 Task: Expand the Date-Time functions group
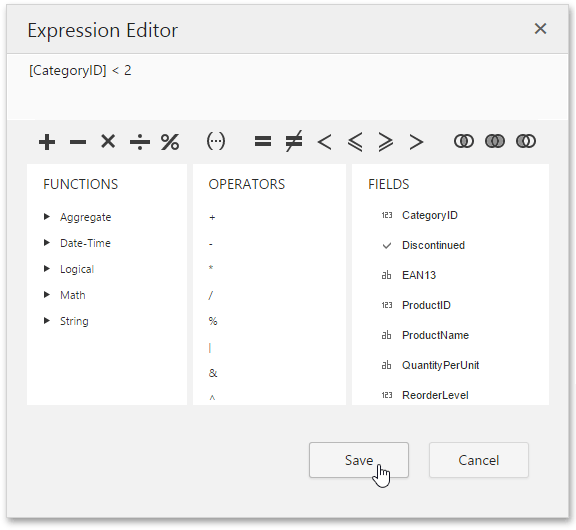pos(47,242)
